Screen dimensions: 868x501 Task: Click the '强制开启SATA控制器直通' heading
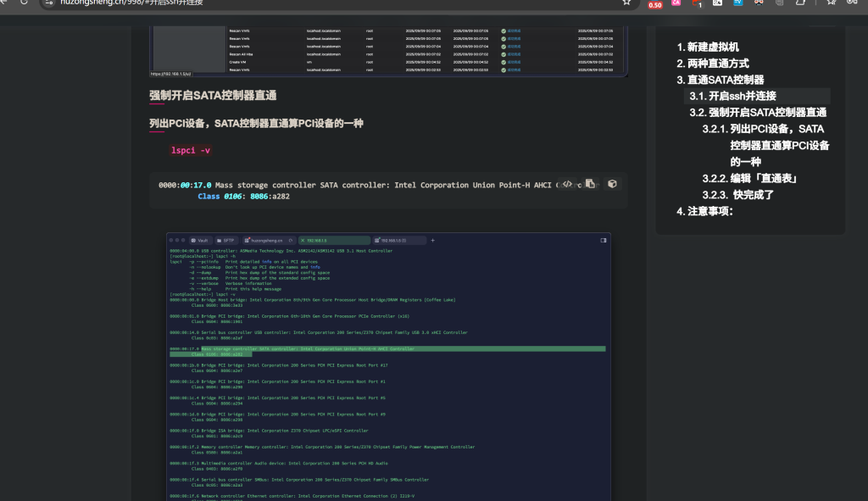coord(213,96)
